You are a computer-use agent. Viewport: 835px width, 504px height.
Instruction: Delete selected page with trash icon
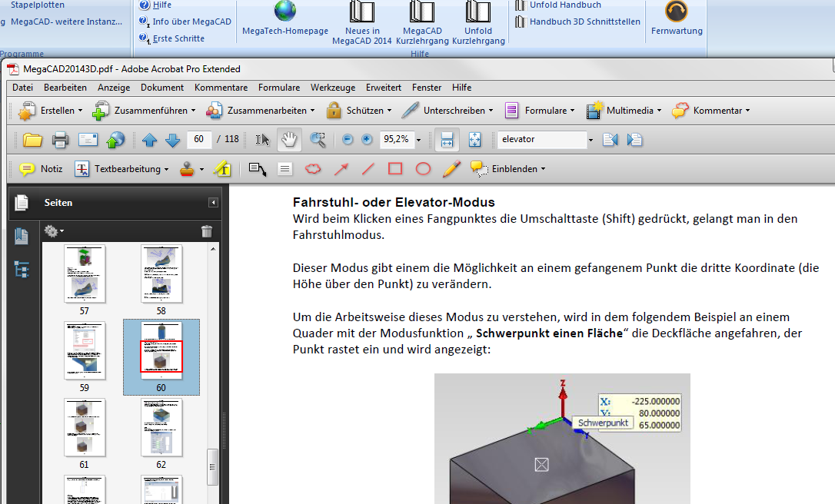click(x=207, y=231)
